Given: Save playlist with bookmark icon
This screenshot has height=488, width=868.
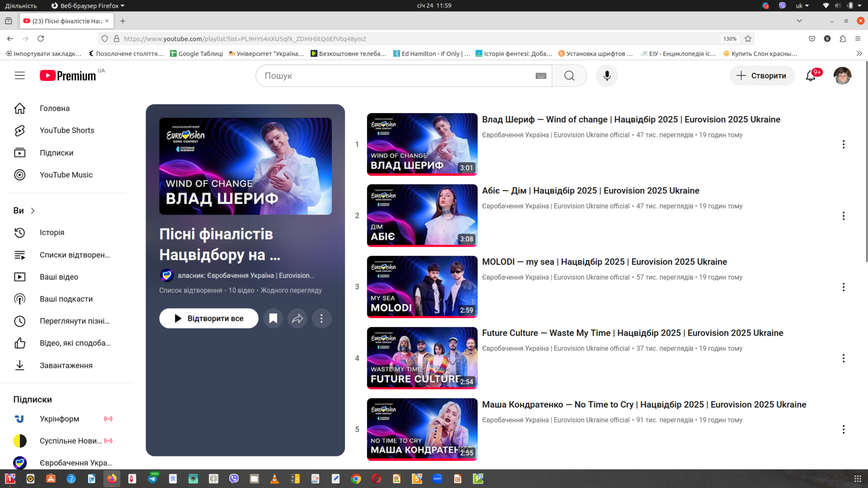Looking at the screenshot, I should coord(273,319).
